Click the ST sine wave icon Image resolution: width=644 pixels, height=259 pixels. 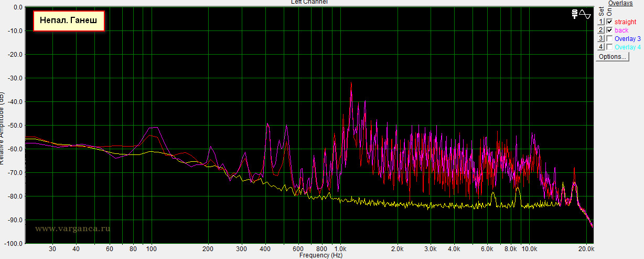582,14
